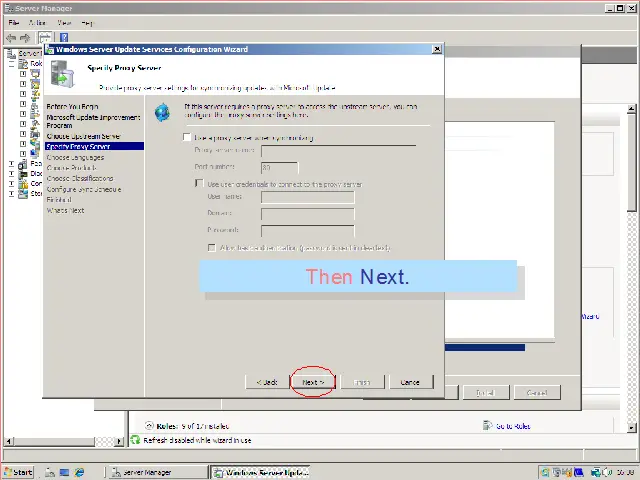Enable 'Use a proxy server when synchronizing'
The width and height of the screenshot is (640, 480).
tap(187, 137)
